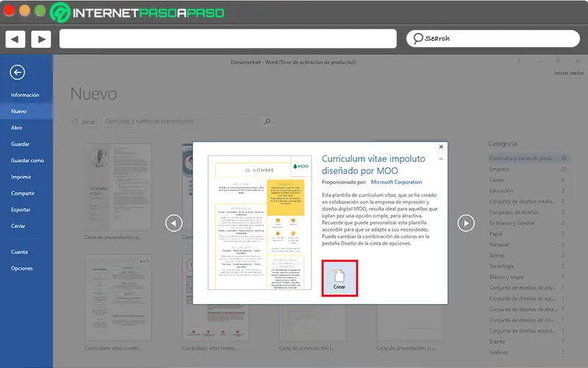
Task: Click the yellow macOS minimize dot
Action: pyautogui.click(x=25, y=10)
